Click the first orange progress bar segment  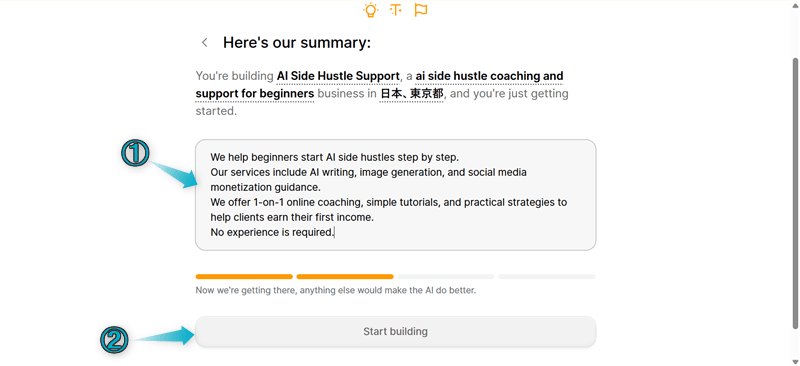(244, 277)
